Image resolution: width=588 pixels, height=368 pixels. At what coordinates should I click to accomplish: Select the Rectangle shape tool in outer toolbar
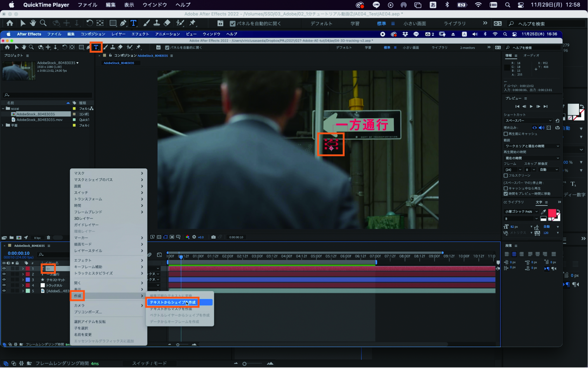(113, 23)
